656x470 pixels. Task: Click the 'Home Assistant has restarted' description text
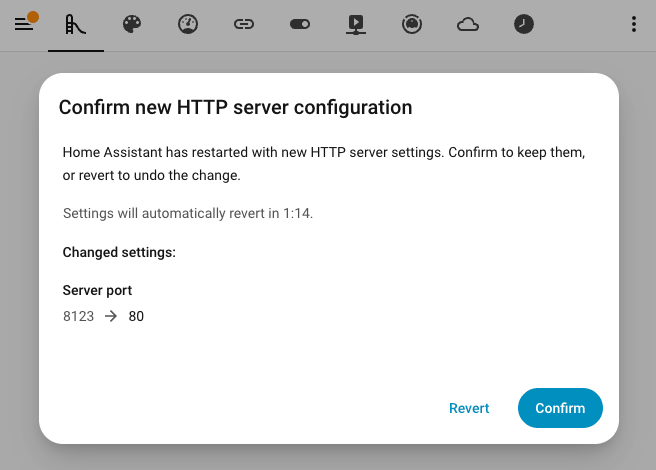point(324,164)
